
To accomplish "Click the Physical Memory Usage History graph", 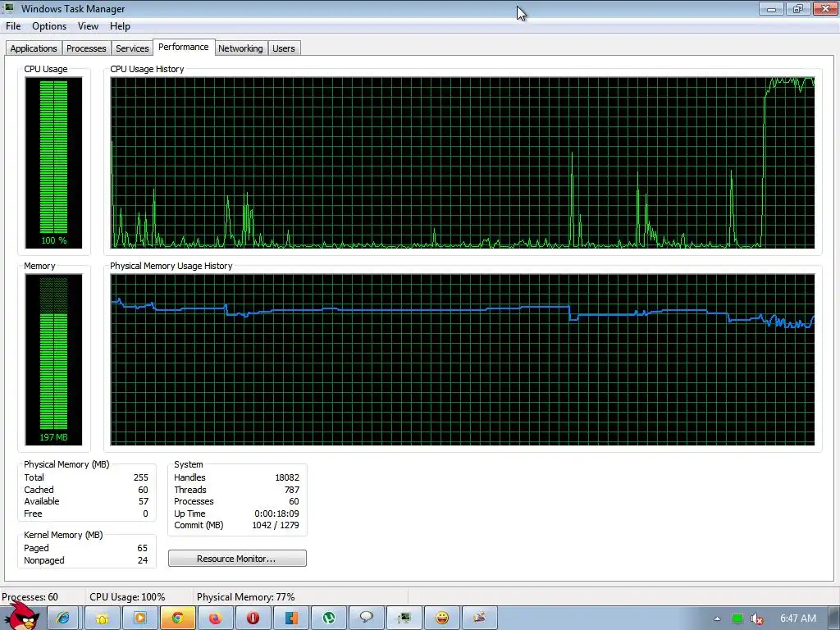I will (x=463, y=359).
